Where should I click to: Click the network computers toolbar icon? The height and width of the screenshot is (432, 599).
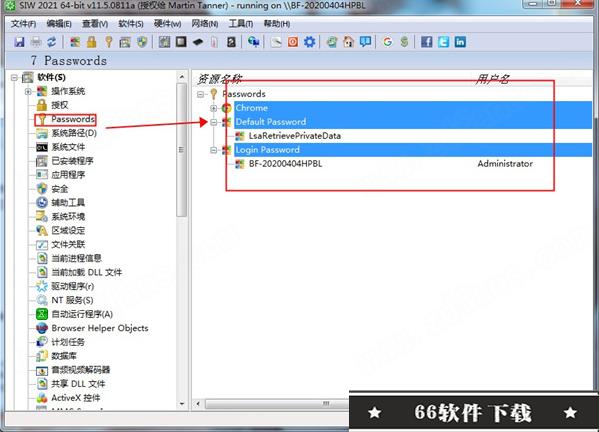(253, 42)
